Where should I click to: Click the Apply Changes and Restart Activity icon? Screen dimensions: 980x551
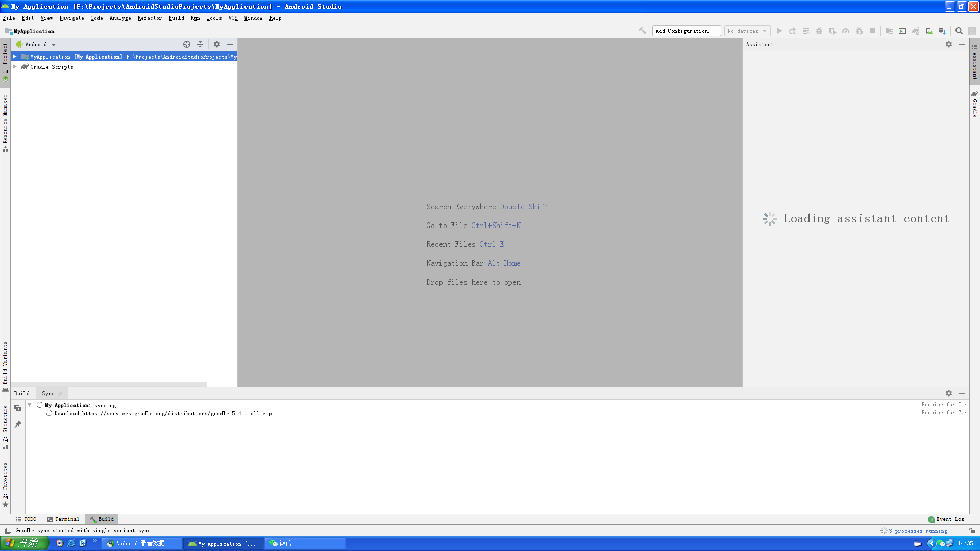[x=793, y=31]
